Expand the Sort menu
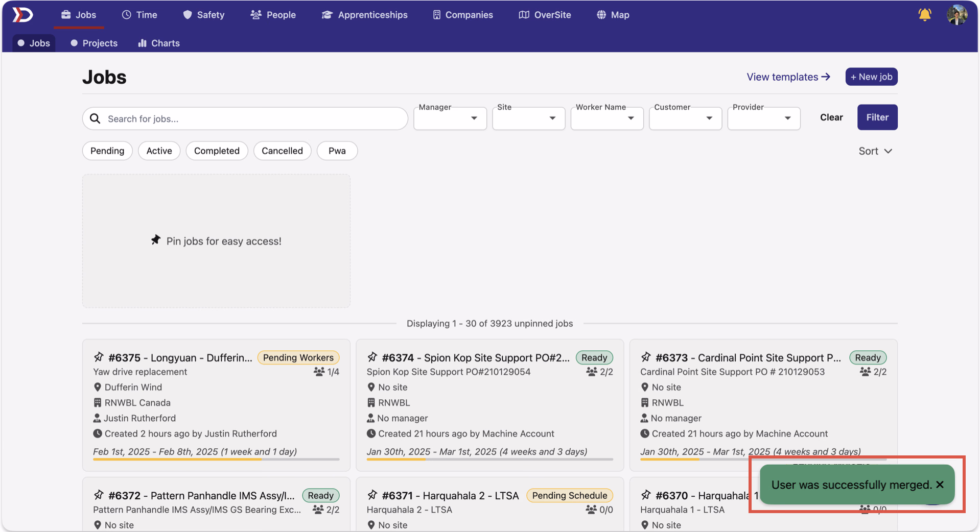The width and height of the screenshot is (980, 532). [875, 151]
